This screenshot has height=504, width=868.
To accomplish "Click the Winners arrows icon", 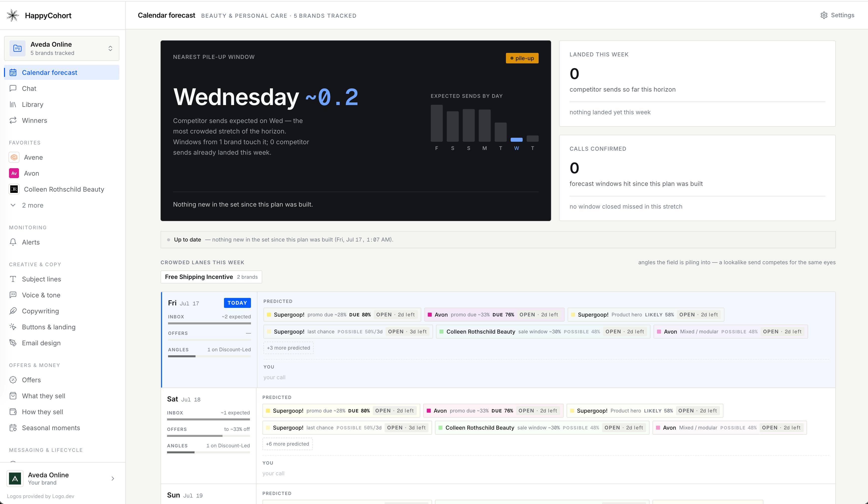I will (x=13, y=121).
